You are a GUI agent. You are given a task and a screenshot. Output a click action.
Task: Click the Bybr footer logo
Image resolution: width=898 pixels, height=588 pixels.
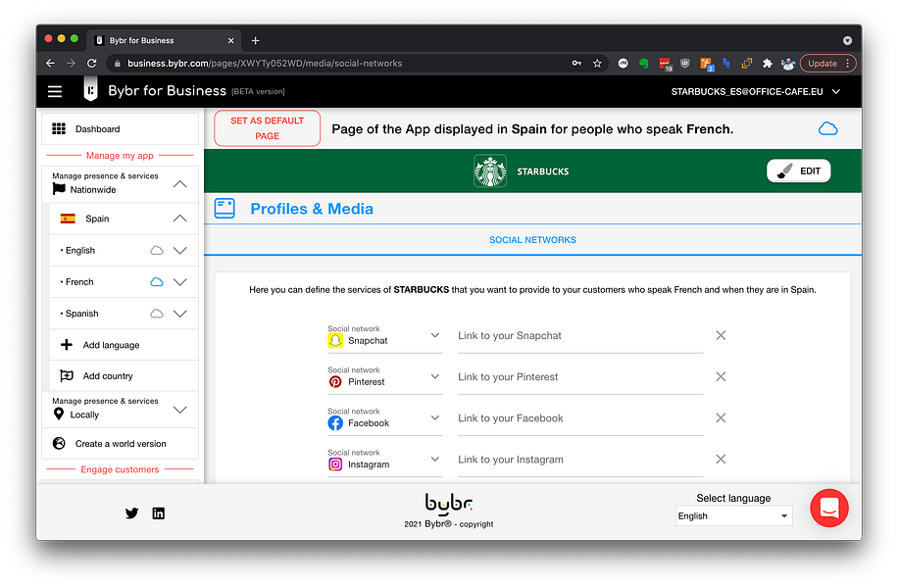448,504
